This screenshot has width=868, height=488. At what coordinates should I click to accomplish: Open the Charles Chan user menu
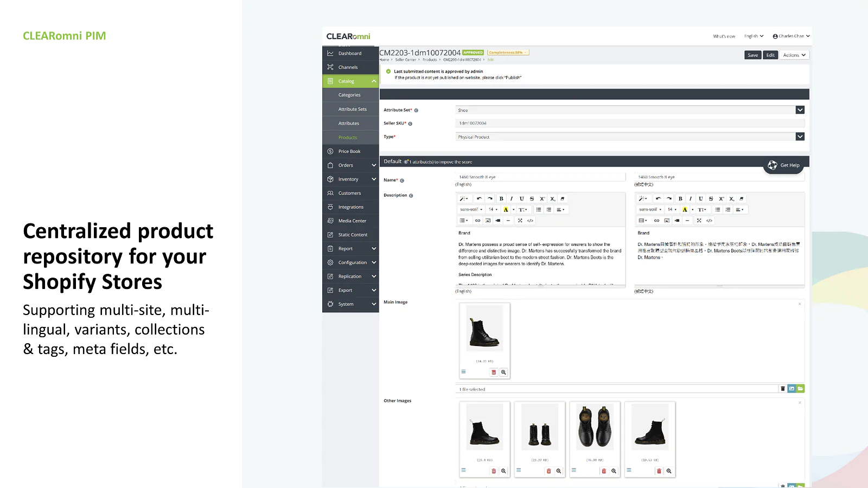tap(792, 36)
